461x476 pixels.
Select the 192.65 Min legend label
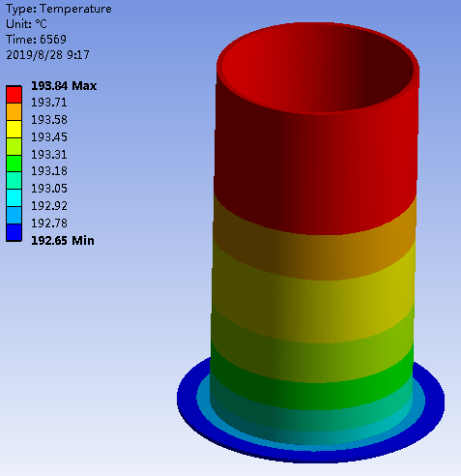(x=63, y=241)
